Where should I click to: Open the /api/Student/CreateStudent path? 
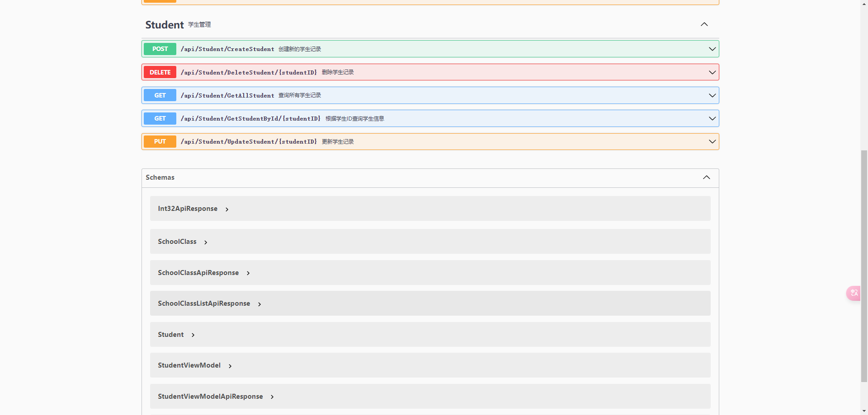[x=227, y=49]
